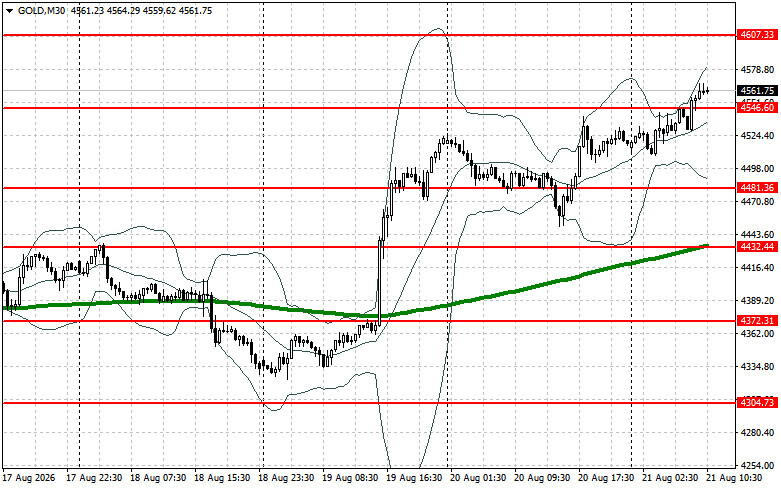Click the 18 Aug 15:30 time label
This screenshot has width=781, height=489.
click(x=222, y=478)
